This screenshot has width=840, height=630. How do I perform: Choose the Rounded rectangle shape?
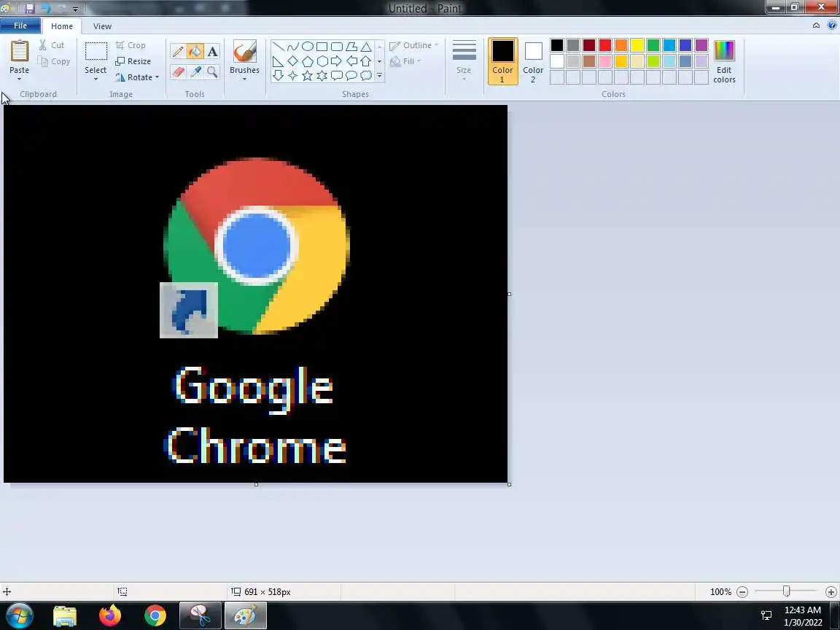(336, 47)
